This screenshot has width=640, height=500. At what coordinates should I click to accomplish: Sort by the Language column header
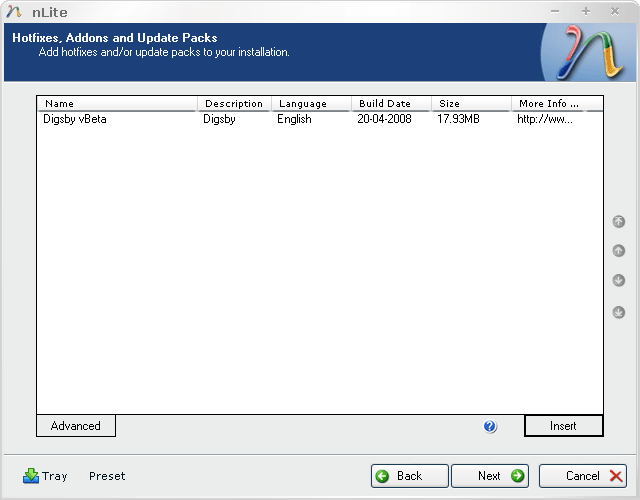click(311, 104)
